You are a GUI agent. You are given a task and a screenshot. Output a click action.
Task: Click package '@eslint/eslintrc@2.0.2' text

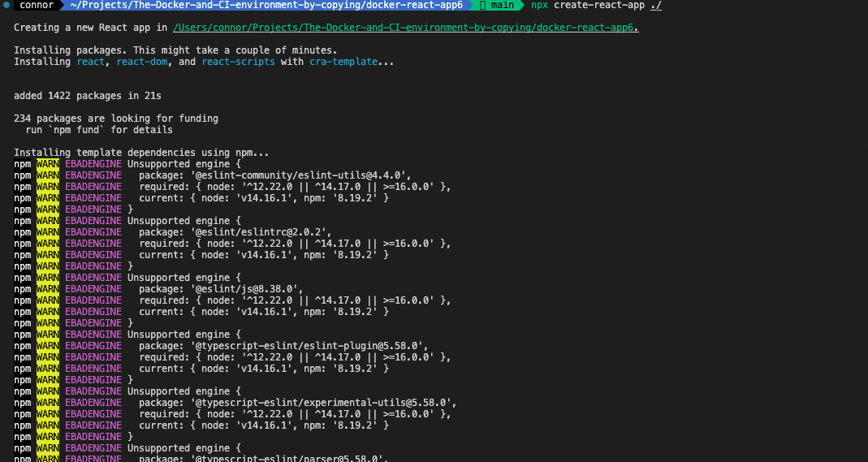[258, 232]
